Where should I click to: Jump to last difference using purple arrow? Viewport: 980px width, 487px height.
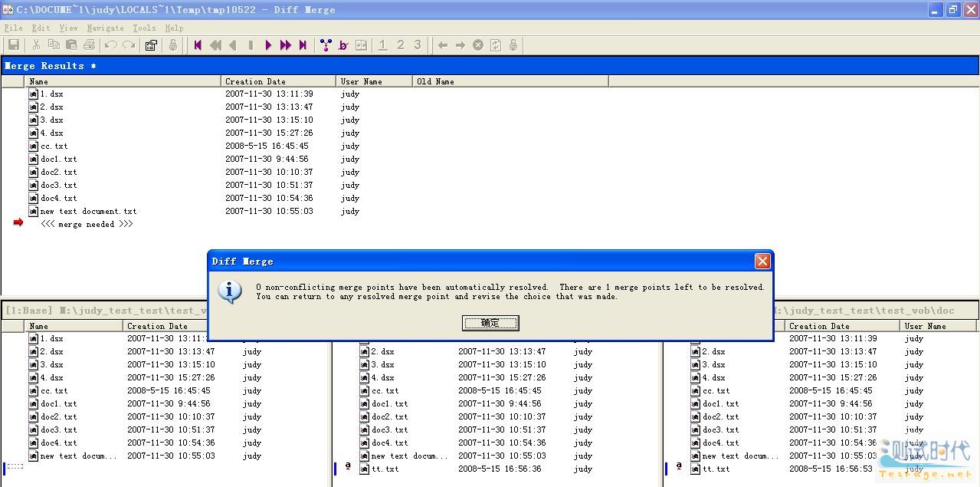[303, 45]
